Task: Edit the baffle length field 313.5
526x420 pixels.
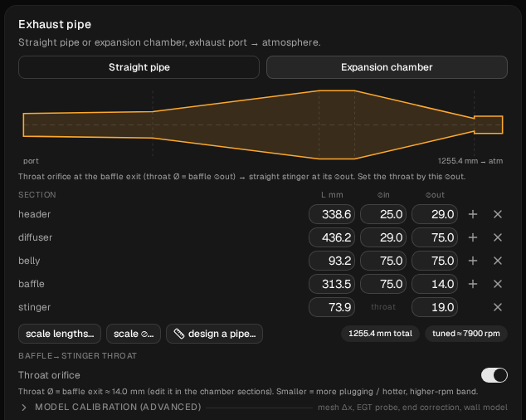Action: point(332,284)
